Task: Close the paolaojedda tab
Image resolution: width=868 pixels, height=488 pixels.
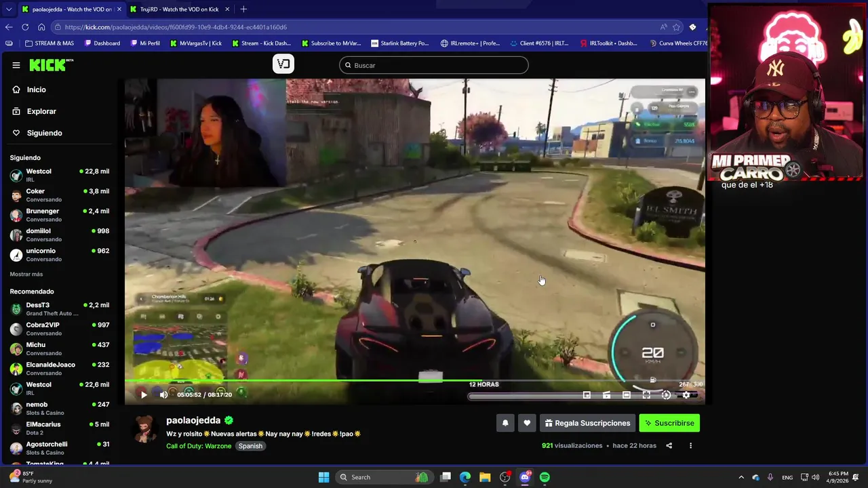Action: (x=118, y=9)
